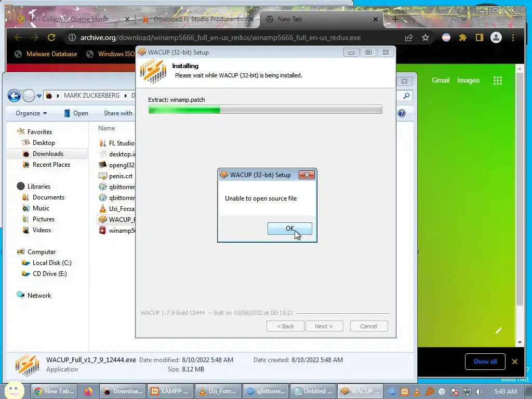Select the FL Studio folder
Image resolution: width=532 pixels, height=399 pixels.
click(x=116, y=143)
